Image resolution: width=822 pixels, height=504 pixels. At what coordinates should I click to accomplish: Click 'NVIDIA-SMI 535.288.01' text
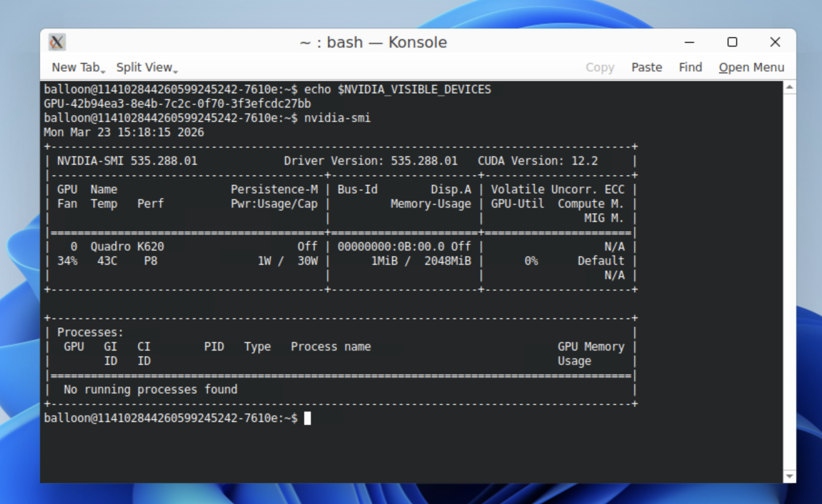pyautogui.click(x=127, y=161)
